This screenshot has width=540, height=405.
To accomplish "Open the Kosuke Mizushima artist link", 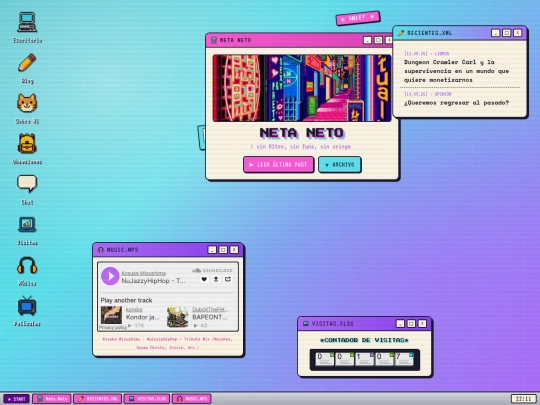I will (x=143, y=273).
